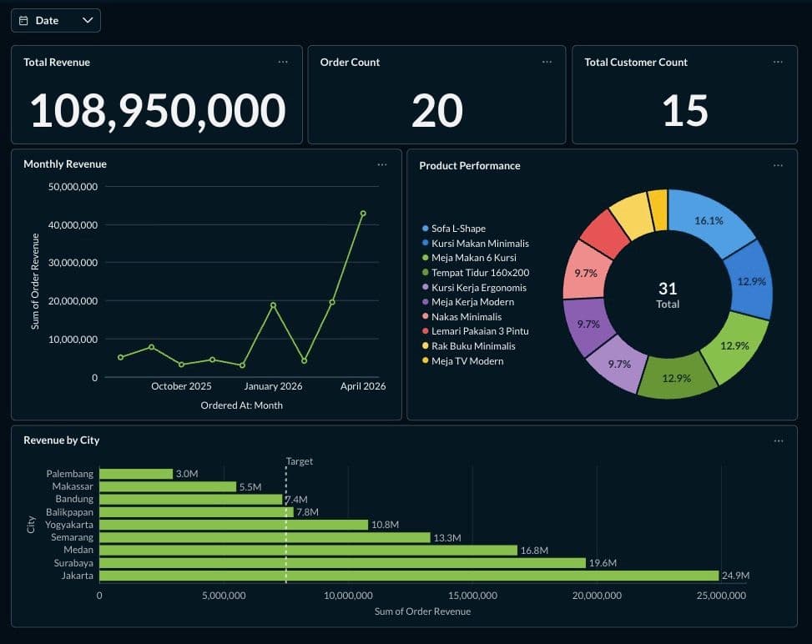Click the first data point on the revenue line
The width and height of the screenshot is (812, 644).
point(121,357)
